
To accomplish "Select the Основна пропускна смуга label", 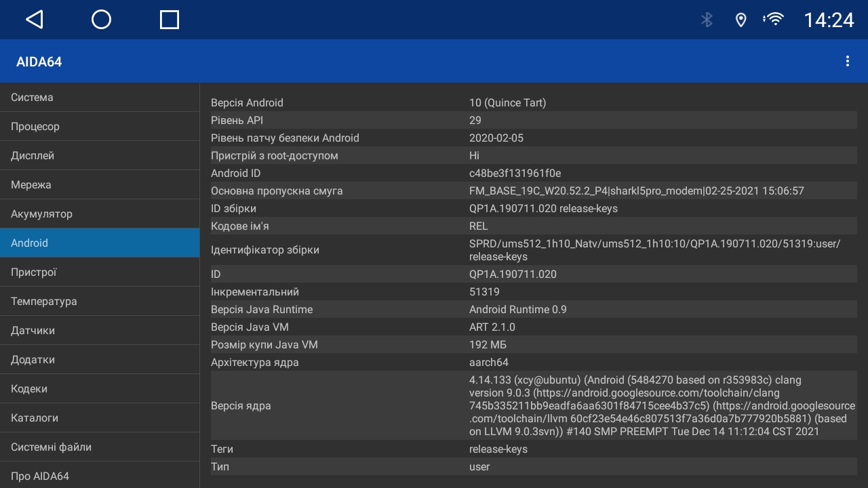I will [x=277, y=191].
